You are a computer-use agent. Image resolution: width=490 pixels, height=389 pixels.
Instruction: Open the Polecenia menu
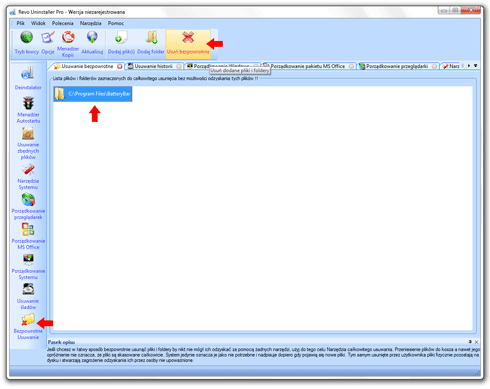click(x=63, y=23)
